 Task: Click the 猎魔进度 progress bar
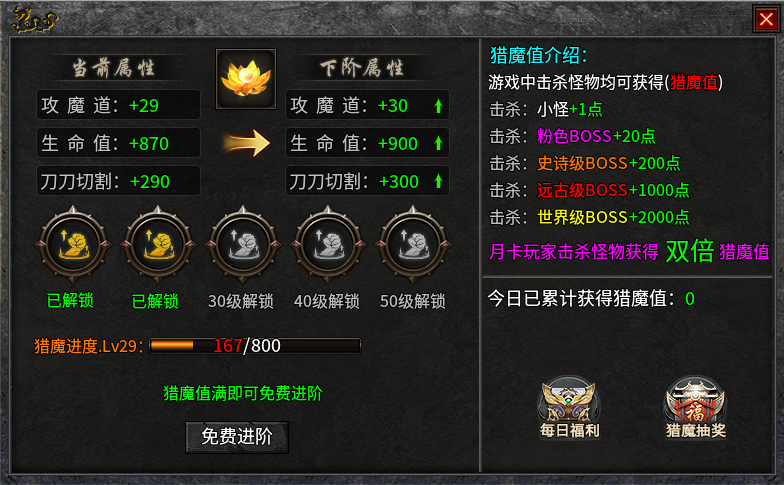(x=255, y=346)
